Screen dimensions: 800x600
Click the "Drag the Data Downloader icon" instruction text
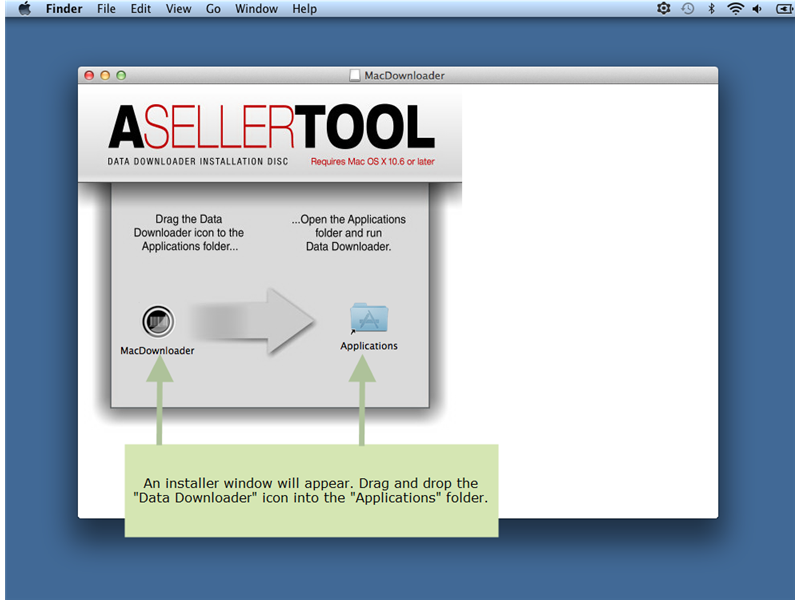click(189, 233)
